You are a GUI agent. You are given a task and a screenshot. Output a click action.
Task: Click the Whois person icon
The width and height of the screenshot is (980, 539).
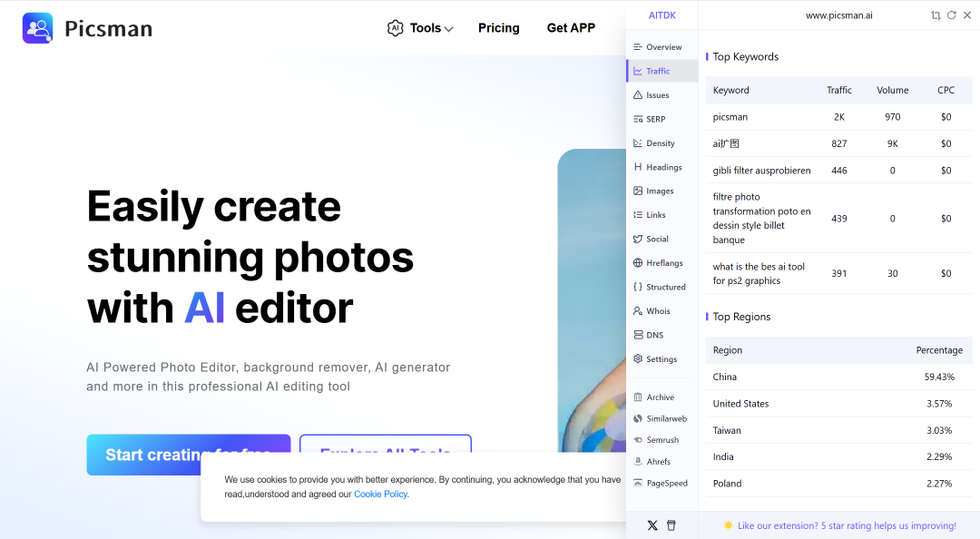[x=638, y=310]
